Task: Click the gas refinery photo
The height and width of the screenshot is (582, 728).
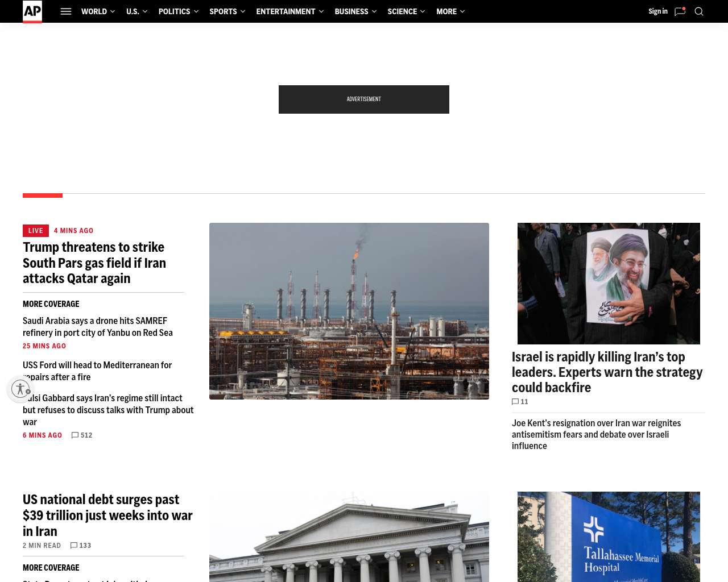Action: (x=349, y=311)
